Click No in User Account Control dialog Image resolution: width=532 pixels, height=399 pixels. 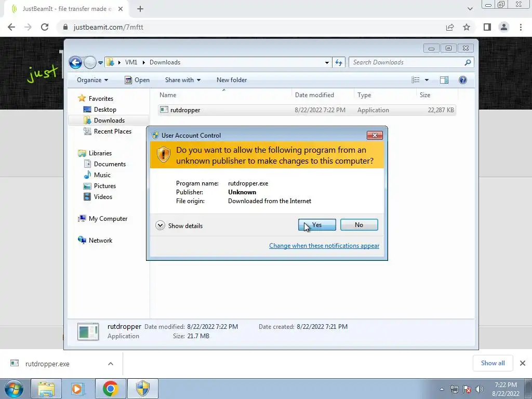[x=359, y=224]
